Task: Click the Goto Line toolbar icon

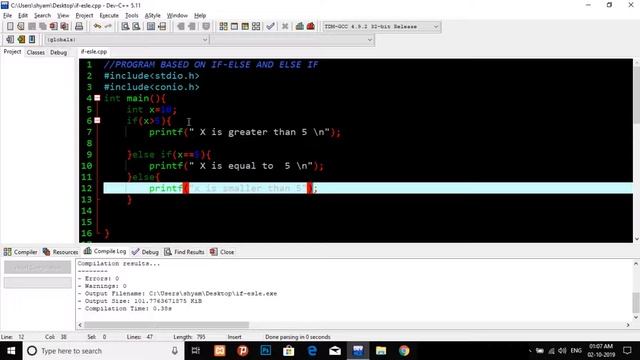Action: point(162,26)
